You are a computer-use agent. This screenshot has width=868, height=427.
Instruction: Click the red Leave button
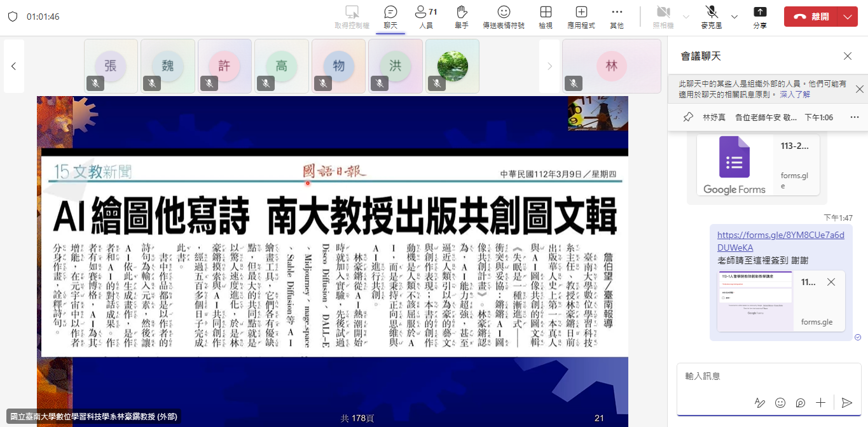(x=811, y=17)
